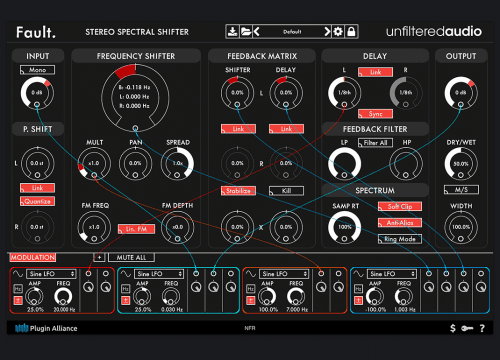Open the Default preset name dropdown
The width and height of the screenshot is (500, 360).
coord(292,32)
